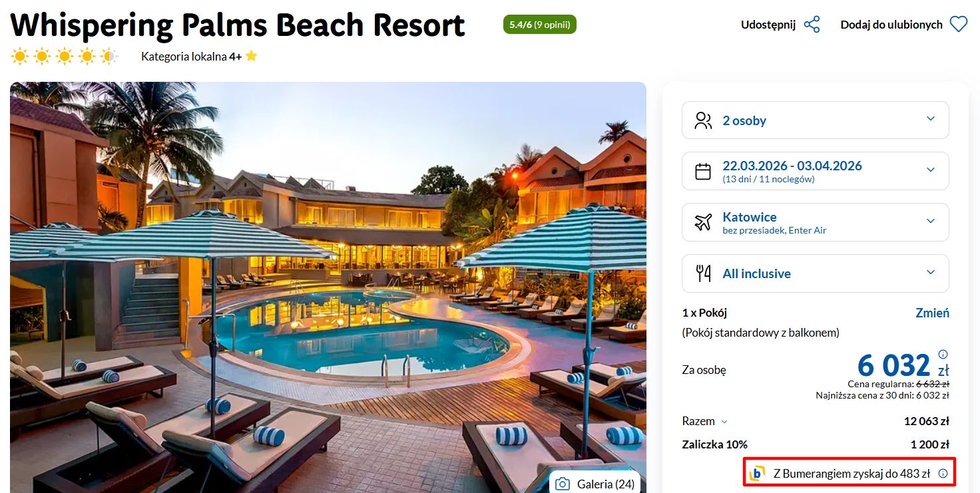This screenshot has height=493, width=980.
Task: Expand the Razem total price breakdown
Action: coord(705,421)
